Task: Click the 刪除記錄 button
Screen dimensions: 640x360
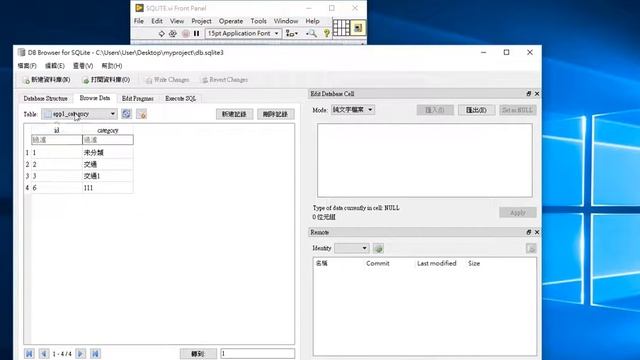Action: (276, 114)
